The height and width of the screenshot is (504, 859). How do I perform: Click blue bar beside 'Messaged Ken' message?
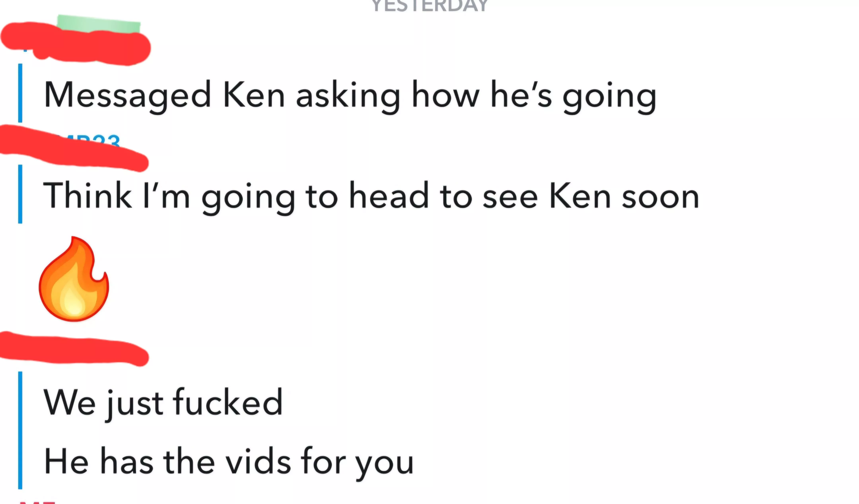[20, 93]
